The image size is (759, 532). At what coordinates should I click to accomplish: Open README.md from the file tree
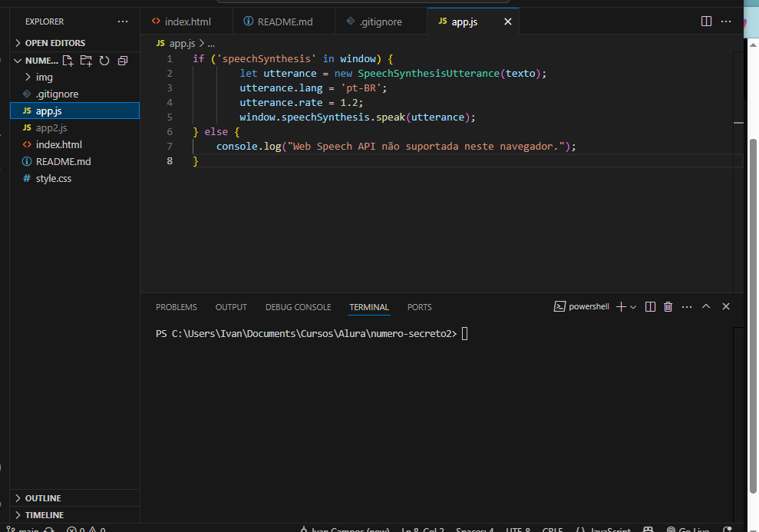tap(74, 162)
